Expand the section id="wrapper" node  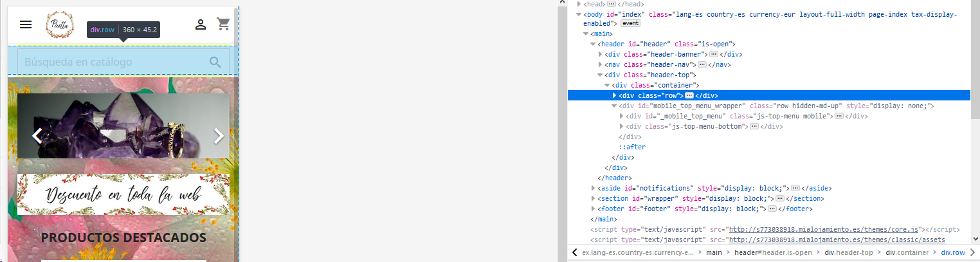(593, 198)
